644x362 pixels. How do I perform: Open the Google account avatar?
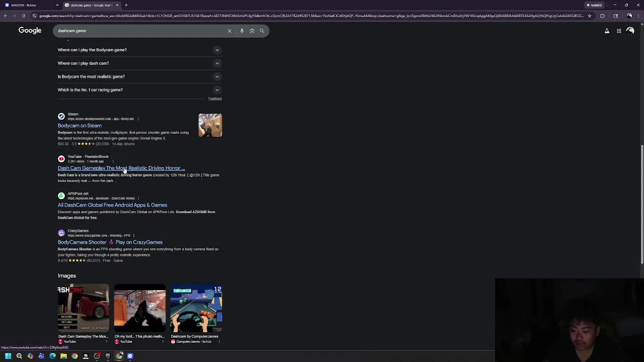tap(630, 31)
